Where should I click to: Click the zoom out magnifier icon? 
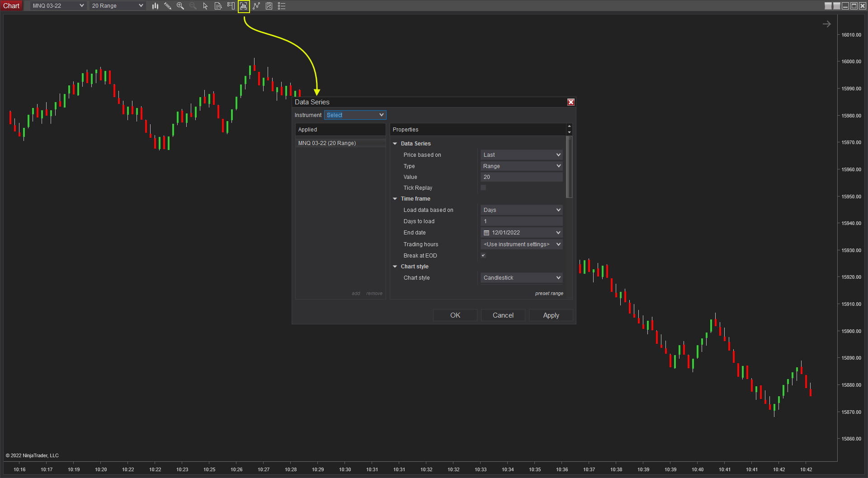tap(193, 6)
